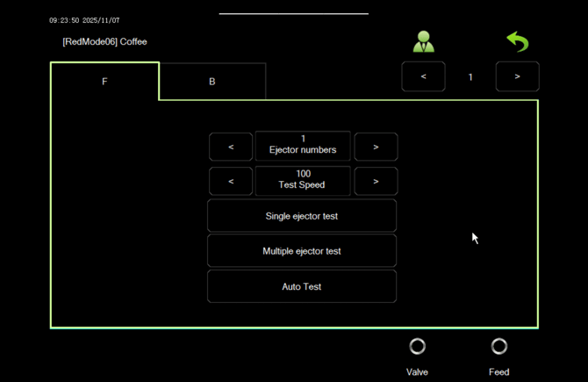Switch to the B tab
This screenshot has height=382, width=588.
pyautogui.click(x=212, y=82)
